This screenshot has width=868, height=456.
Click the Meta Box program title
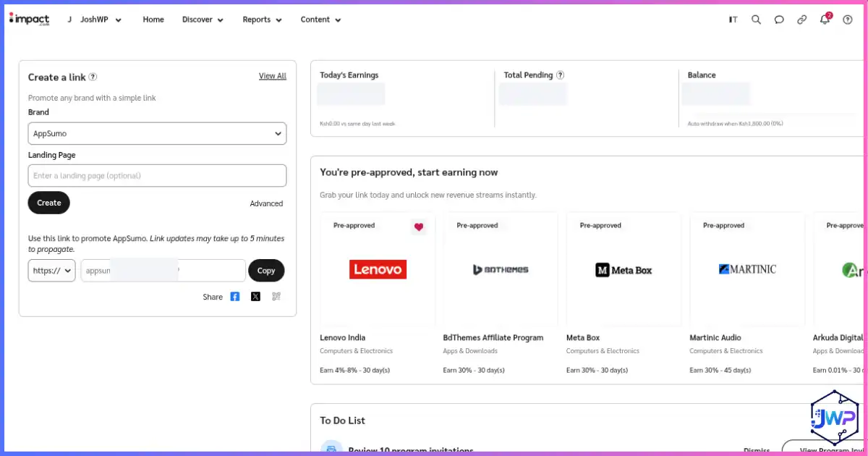point(583,338)
